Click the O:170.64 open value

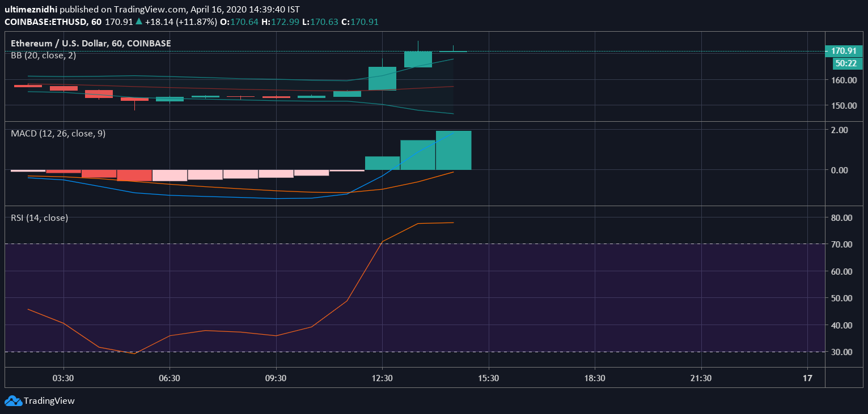[x=239, y=22]
